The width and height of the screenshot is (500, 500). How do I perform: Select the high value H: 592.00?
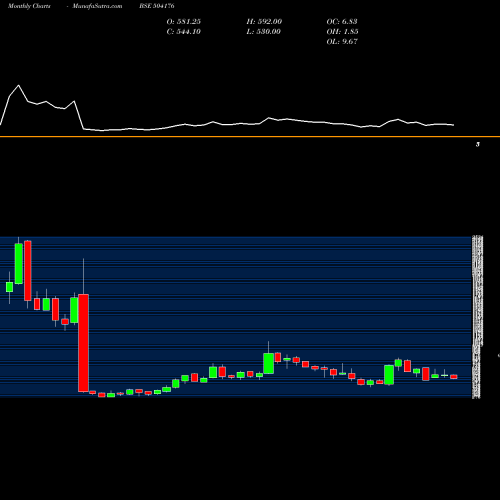click(x=264, y=22)
